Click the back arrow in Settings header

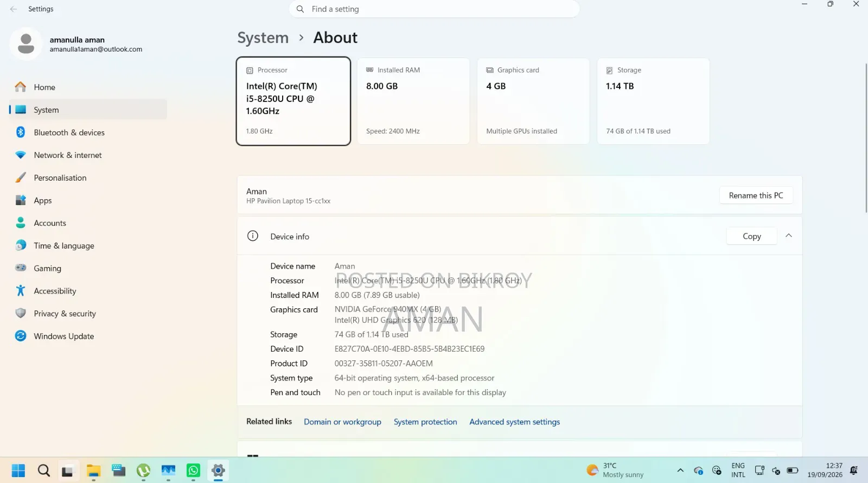[14, 9]
